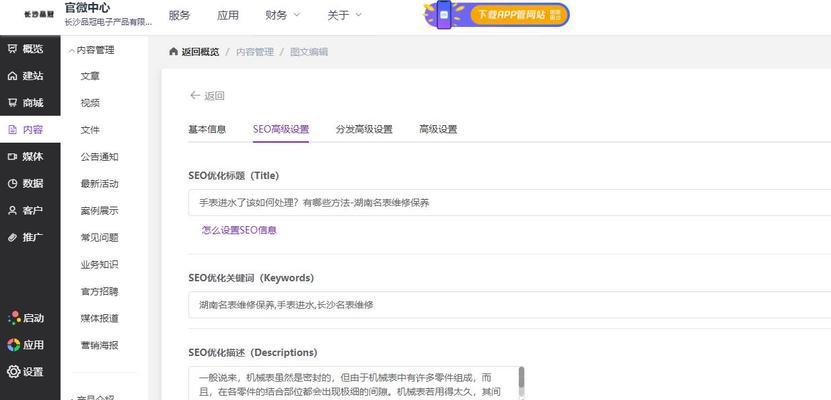
Task: Click the 应用 colorful apps icon
Action: [x=14, y=345]
